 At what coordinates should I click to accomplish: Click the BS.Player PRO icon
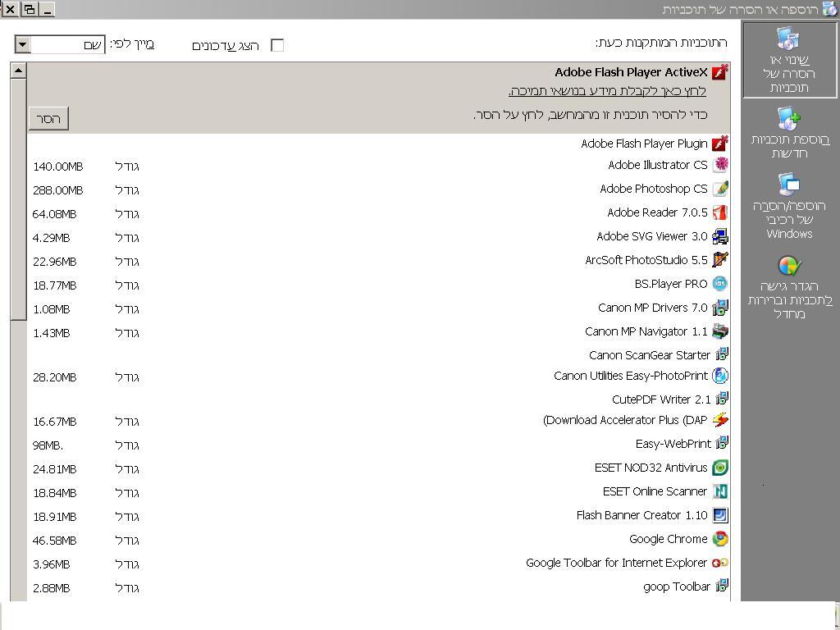[x=720, y=284]
